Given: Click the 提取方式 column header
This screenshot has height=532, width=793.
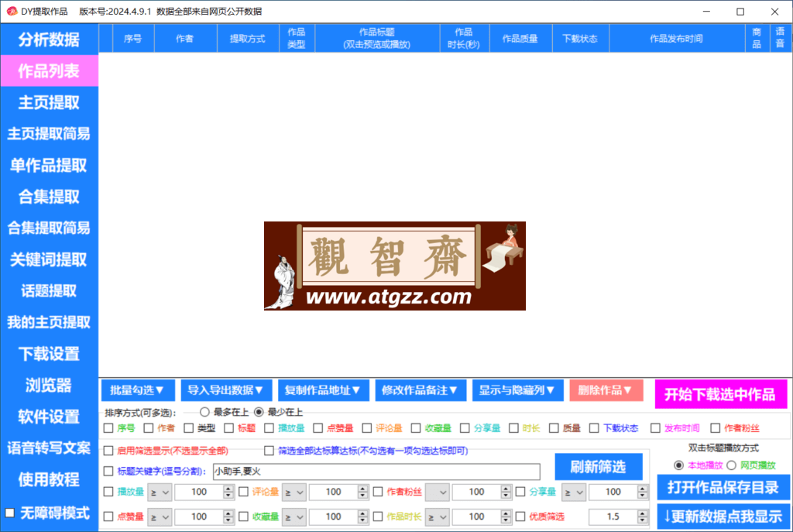Looking at the screenshot, I should point(248,39).
